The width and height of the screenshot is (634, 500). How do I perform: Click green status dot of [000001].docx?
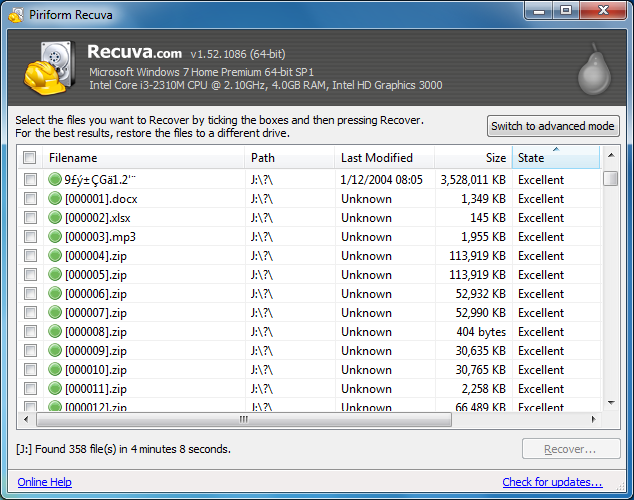pos(55,198)
